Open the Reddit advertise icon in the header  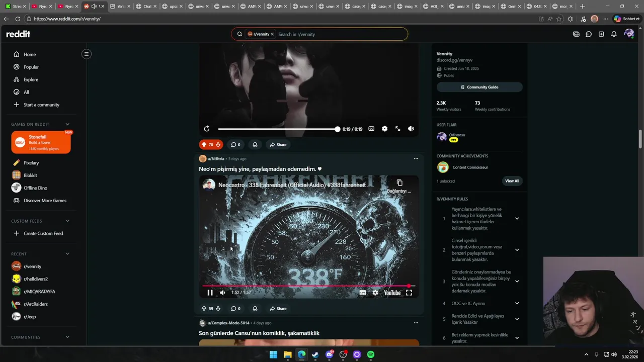point(576,34)
